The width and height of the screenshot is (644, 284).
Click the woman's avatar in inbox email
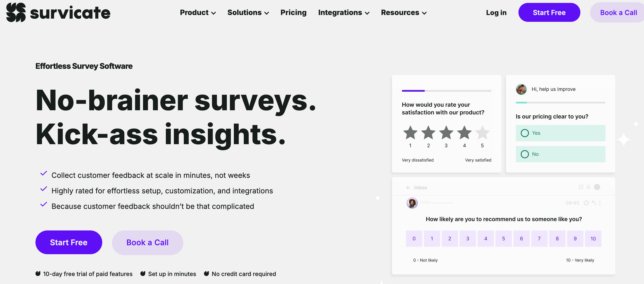(412, 203)
